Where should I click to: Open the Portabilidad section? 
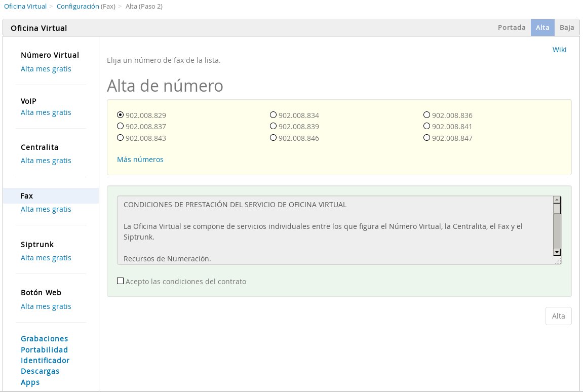tap(44, 349)
